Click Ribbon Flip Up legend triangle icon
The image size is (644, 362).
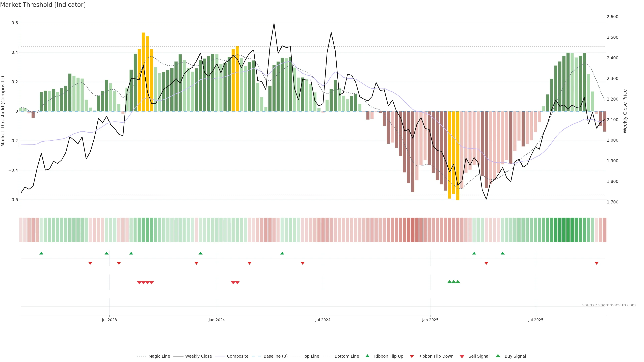[367, 356]
